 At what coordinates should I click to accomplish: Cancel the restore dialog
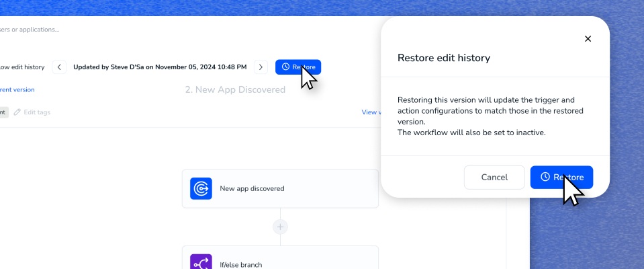pos(494,178)
